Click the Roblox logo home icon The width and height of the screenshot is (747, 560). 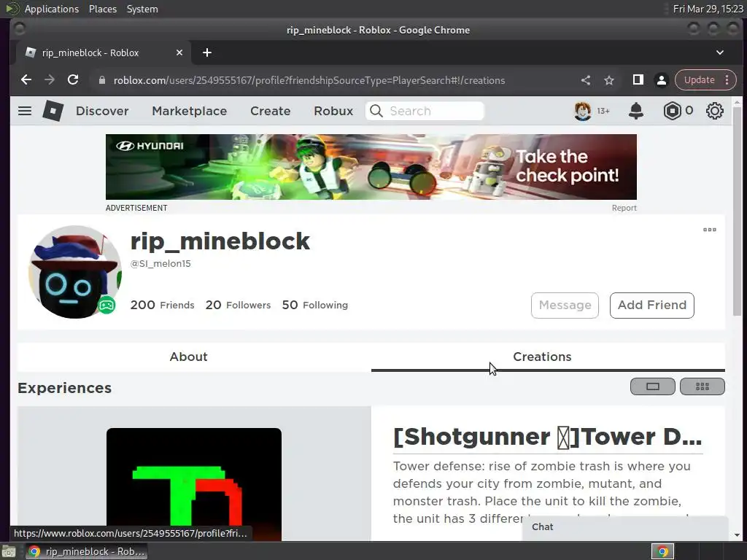[x=53, y=111]
